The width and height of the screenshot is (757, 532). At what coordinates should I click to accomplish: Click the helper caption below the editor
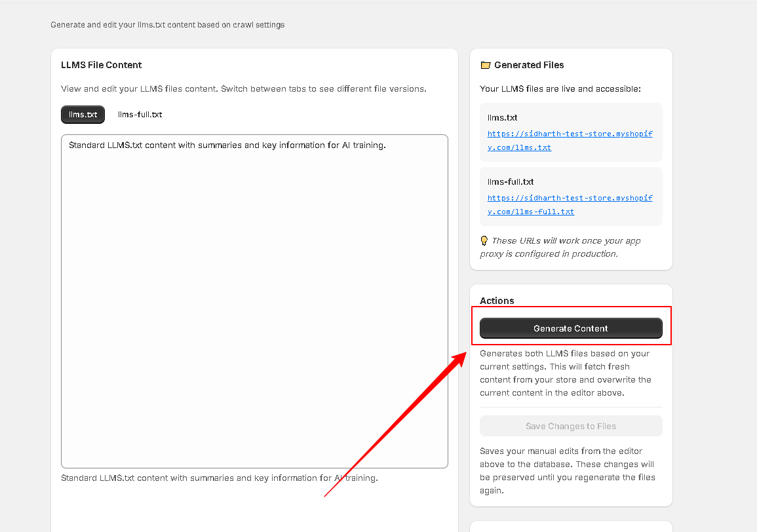click(x=219, y=478)
